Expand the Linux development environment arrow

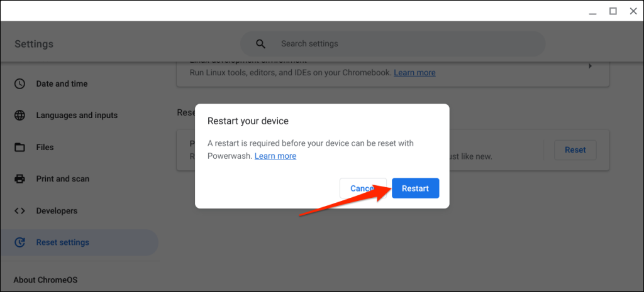[x=590, y=66]
